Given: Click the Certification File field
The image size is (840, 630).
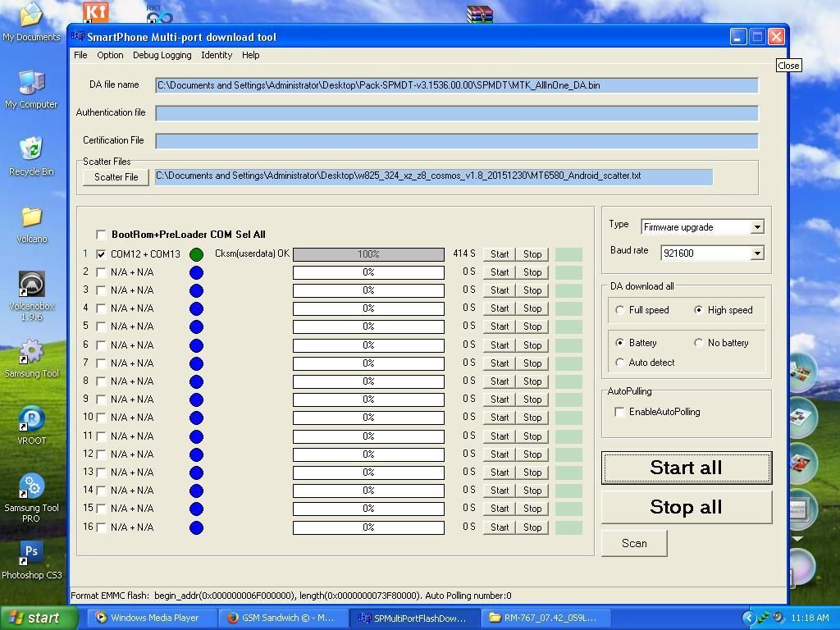Looking at the screenshot, I should (456, 141).
